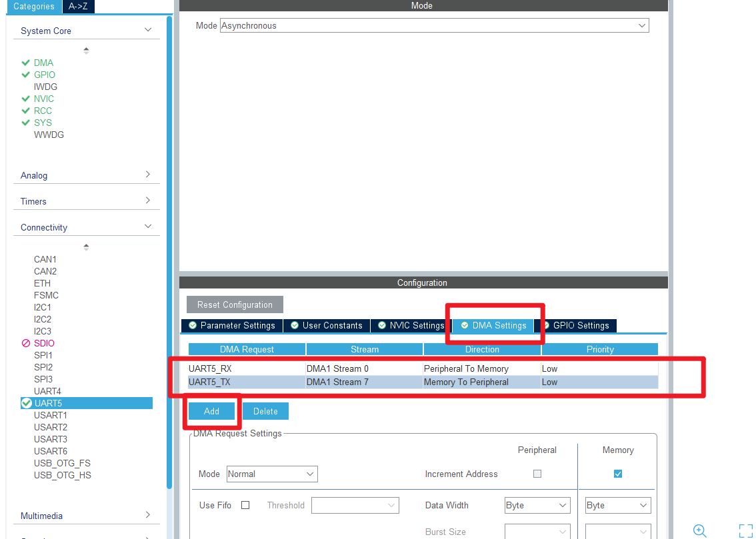The image size is (756, 539).
Task: Click the Reset Configuration button
Action: (x=235, y=304)
